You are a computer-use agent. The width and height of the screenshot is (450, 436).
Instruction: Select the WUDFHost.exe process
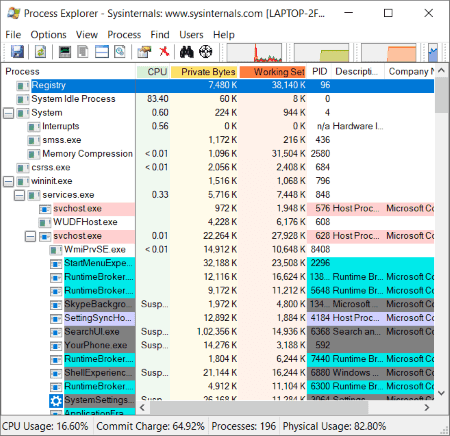click(218, 222)
